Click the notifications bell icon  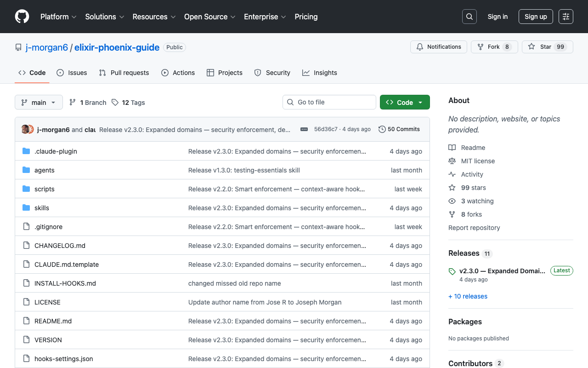click(419, 46)
